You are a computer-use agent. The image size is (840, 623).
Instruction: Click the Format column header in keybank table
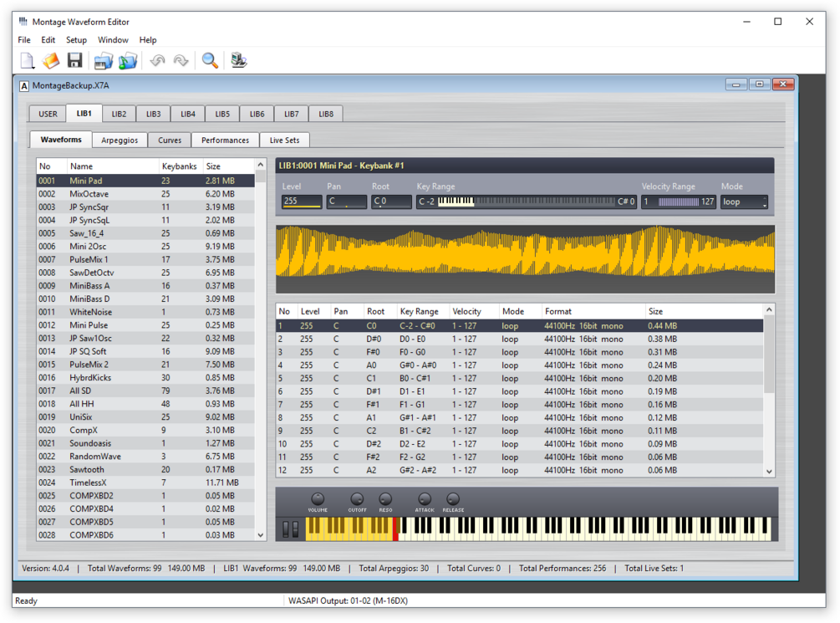coord(593,311)
